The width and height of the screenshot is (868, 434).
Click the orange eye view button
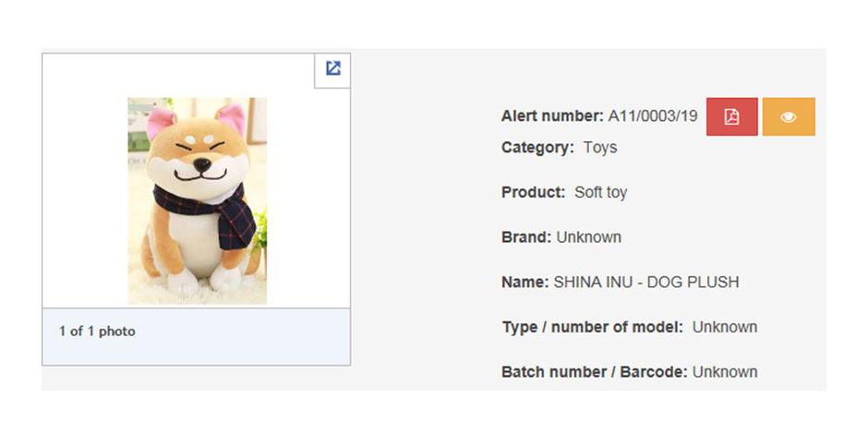[789, 117]
